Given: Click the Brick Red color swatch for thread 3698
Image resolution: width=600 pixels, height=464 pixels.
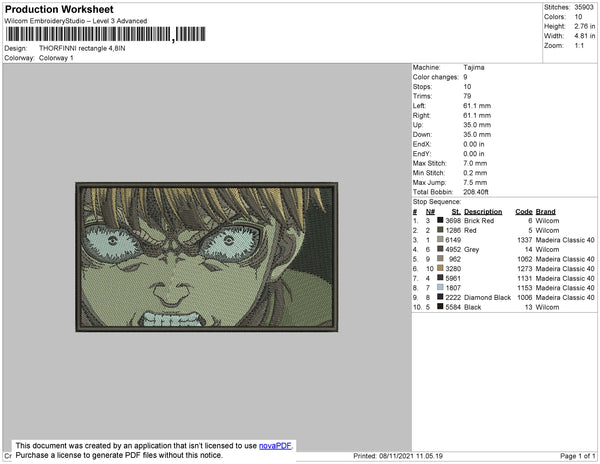Looking at the screenshot, I should (x=440, y=220).
